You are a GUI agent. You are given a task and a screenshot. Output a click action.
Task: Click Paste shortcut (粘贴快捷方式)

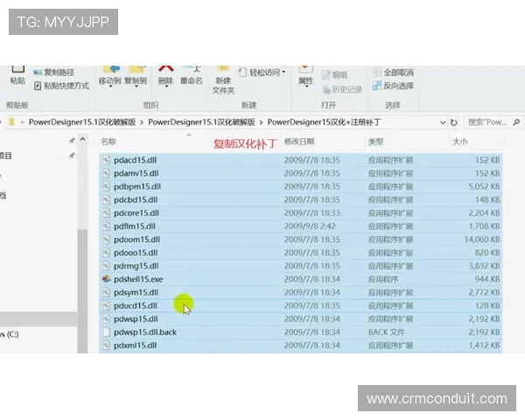61,86
